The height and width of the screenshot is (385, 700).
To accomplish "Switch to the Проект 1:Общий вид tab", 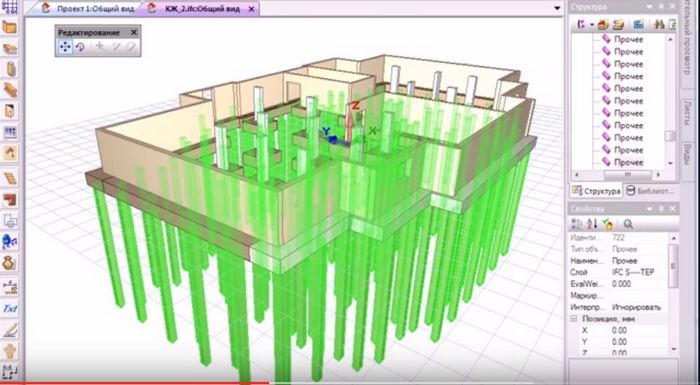I will point(90,8).
